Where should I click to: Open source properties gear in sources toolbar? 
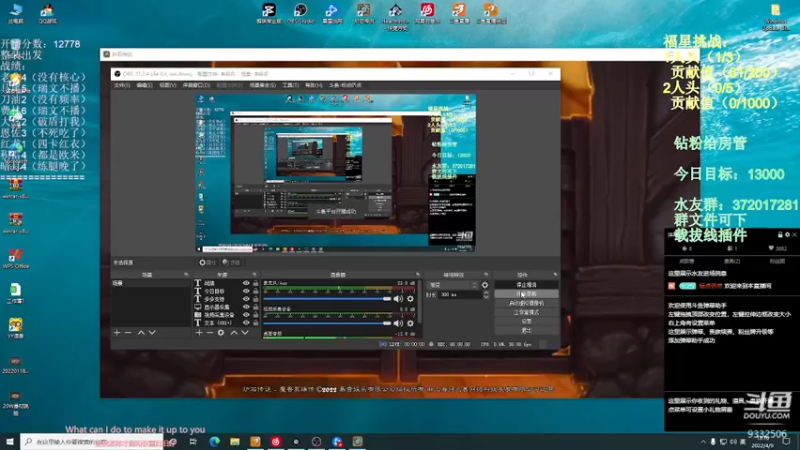click(x=221, y=333)
